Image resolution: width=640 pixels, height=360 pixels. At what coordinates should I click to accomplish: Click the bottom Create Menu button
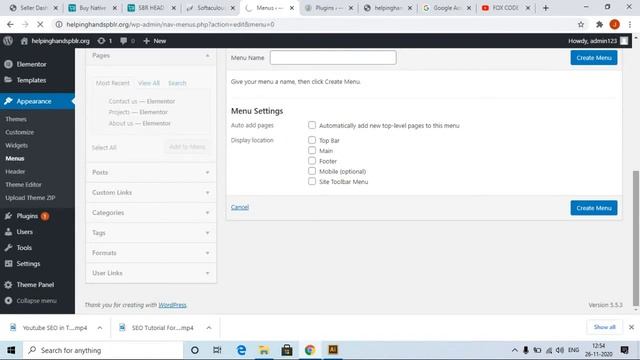click(594, 208)
